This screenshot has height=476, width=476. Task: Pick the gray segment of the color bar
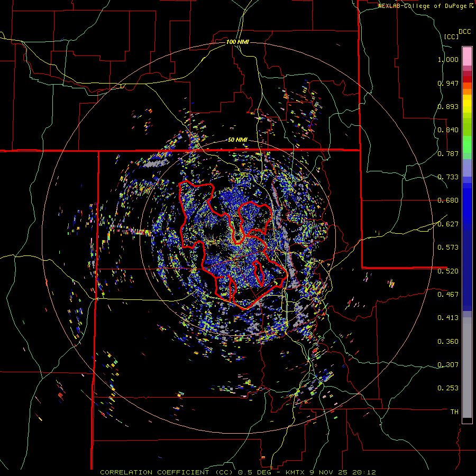pos(467,368)
